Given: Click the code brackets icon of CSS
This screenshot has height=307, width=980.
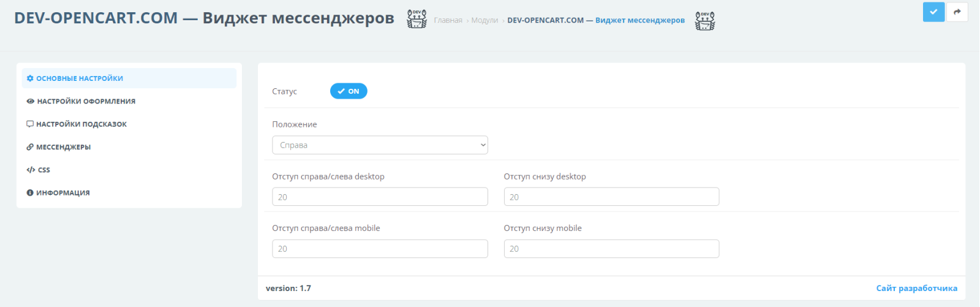Looking at the screenshot, I should pyautogui.click(x=31, y=170).
